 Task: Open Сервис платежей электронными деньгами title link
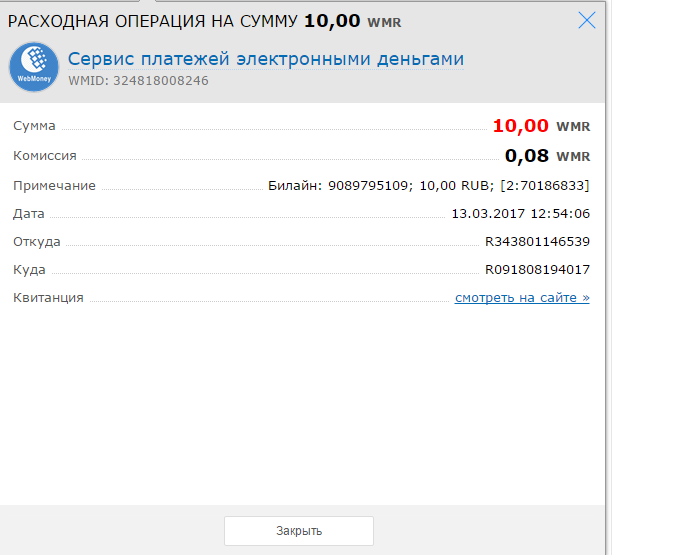[x=266, y=59]
